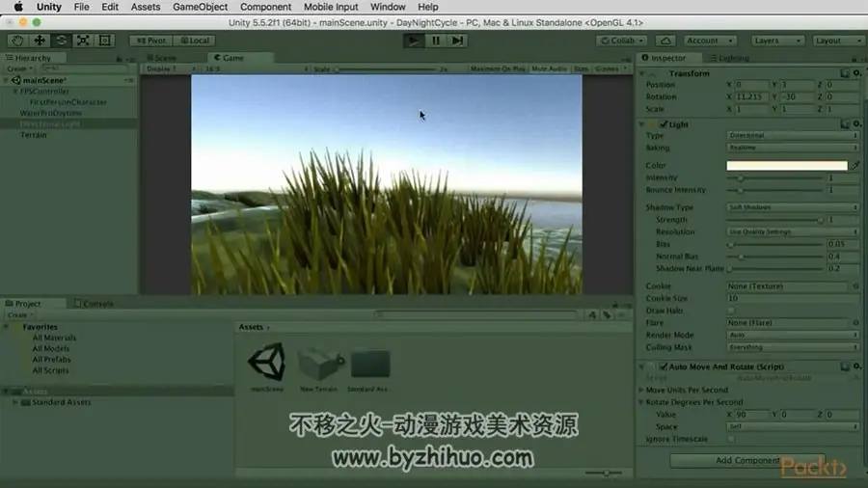Image resolution: width=868 pixels, height=488 pixels.
Task: Open shadow Resolution dropdown
Action: coord(792,231)
